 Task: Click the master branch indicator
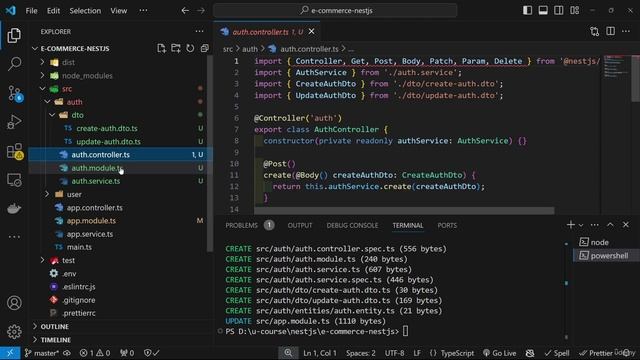tap(41, 353)
